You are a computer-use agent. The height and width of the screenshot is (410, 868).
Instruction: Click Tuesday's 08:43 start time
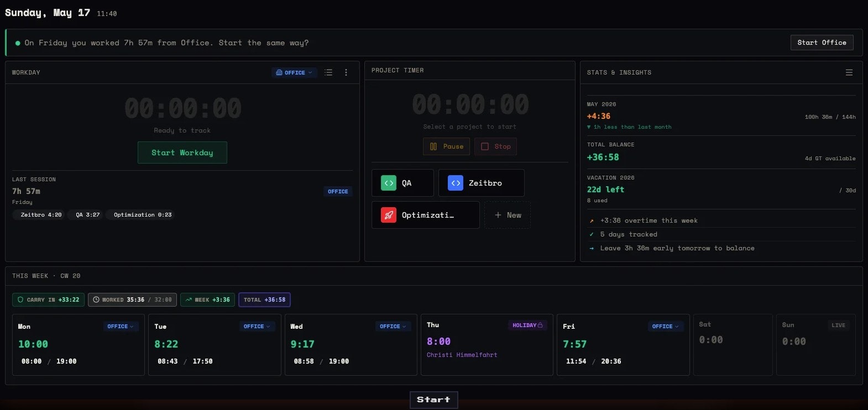point(168,361)
